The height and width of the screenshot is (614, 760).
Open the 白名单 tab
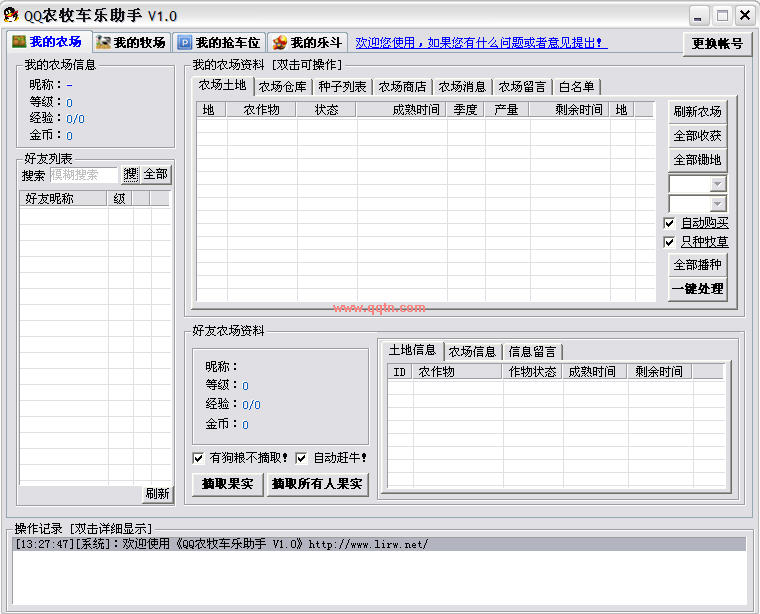[576, 87]
